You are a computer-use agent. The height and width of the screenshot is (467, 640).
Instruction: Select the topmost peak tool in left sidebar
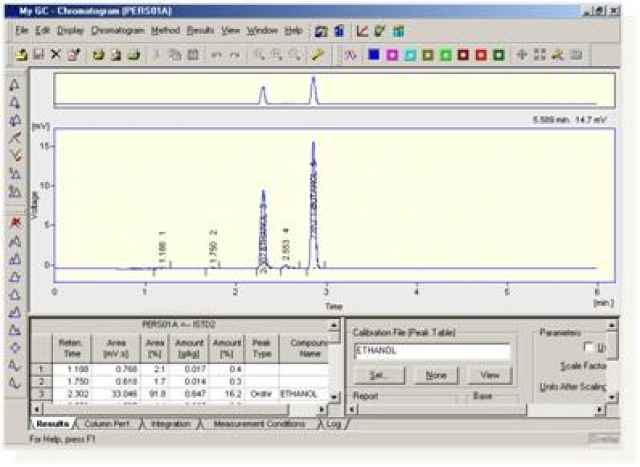click(x=14, y=83)
